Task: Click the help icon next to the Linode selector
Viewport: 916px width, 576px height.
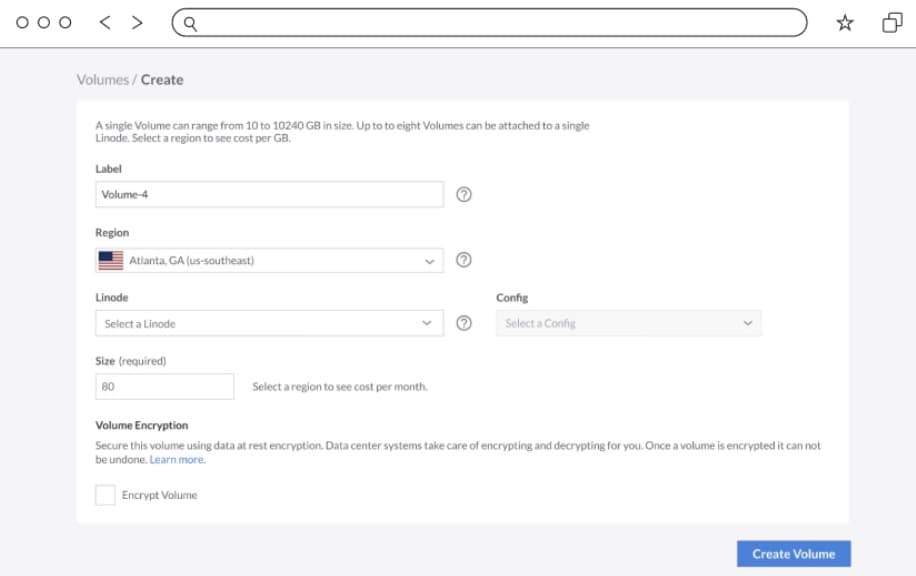Action: tap(463, 322)
